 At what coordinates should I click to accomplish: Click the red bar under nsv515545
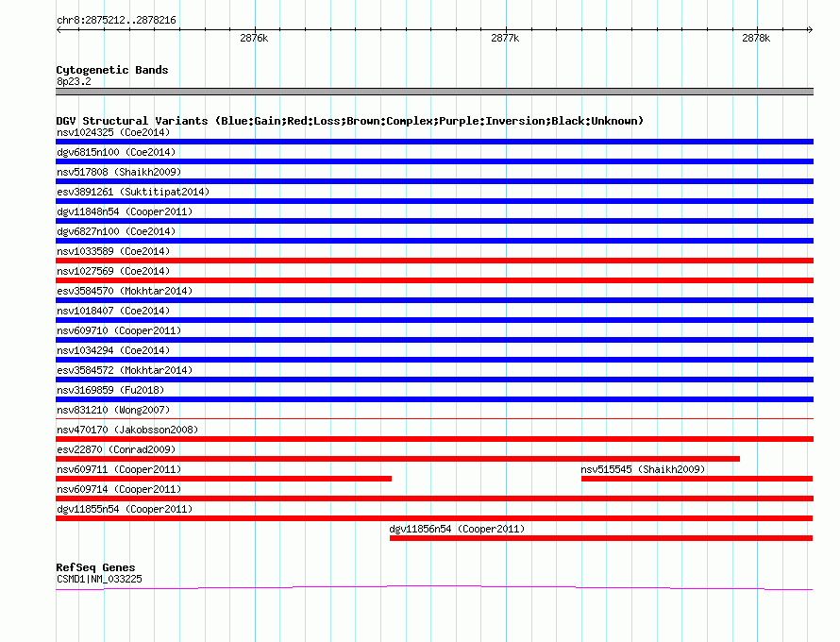pos(697,479)
